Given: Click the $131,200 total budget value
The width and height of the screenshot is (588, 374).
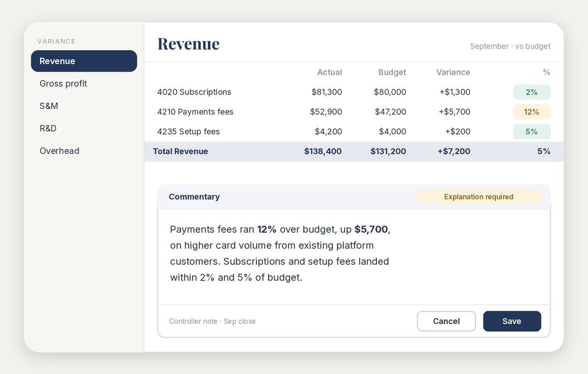Looking at the screenshot, I should pos(388,151).
